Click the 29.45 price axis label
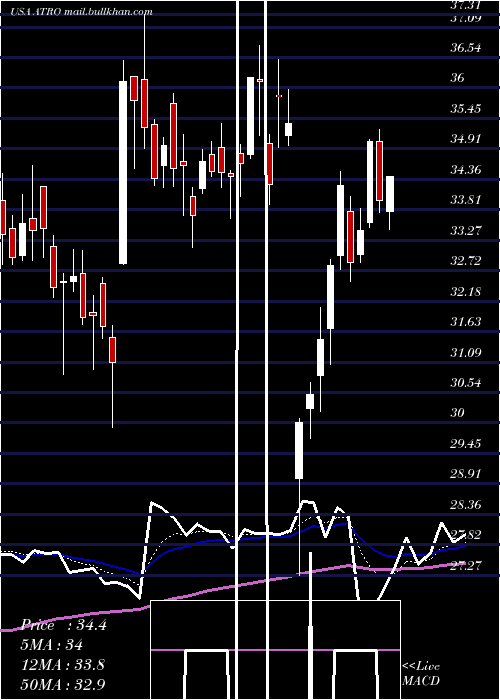Screen dimensions: 500x700 coord(466,444)
